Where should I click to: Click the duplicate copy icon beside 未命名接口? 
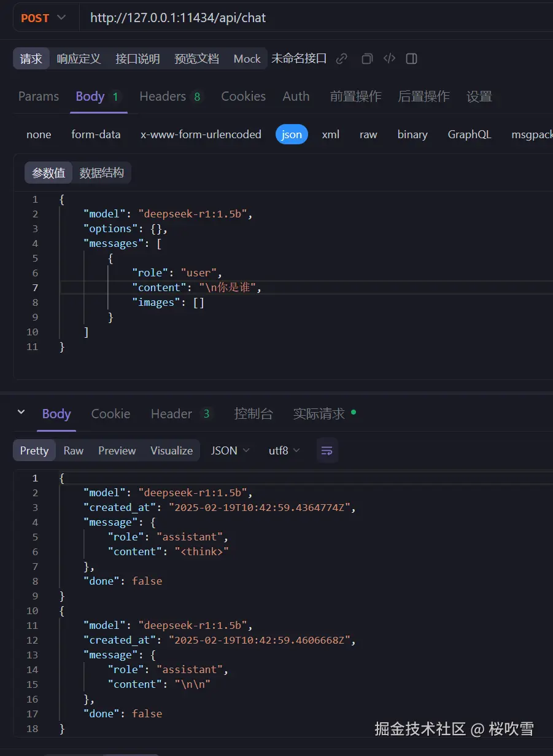coord(367,59)
